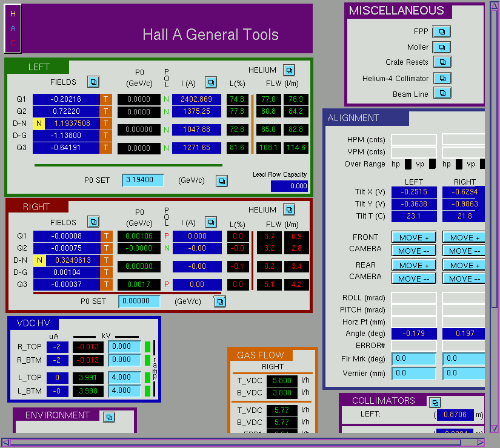The height and width of the screenshot is (448, 500).
Task: Open the Beam Line display
Action: pos(442,93)
